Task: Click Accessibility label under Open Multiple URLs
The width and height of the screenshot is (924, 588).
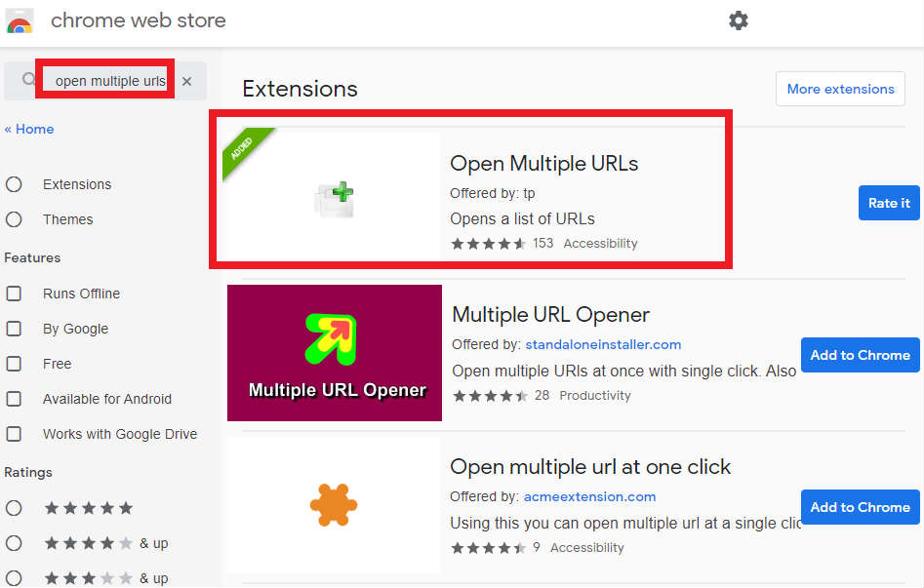Action: 600,244
